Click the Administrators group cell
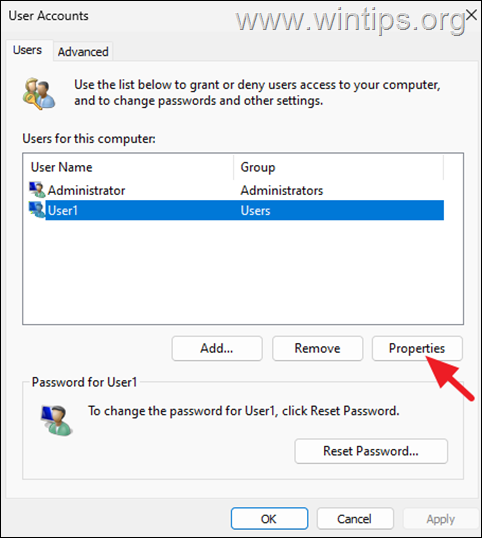This screenshot has width=482, height=538. pyautogui.click(x=282, y=190)
